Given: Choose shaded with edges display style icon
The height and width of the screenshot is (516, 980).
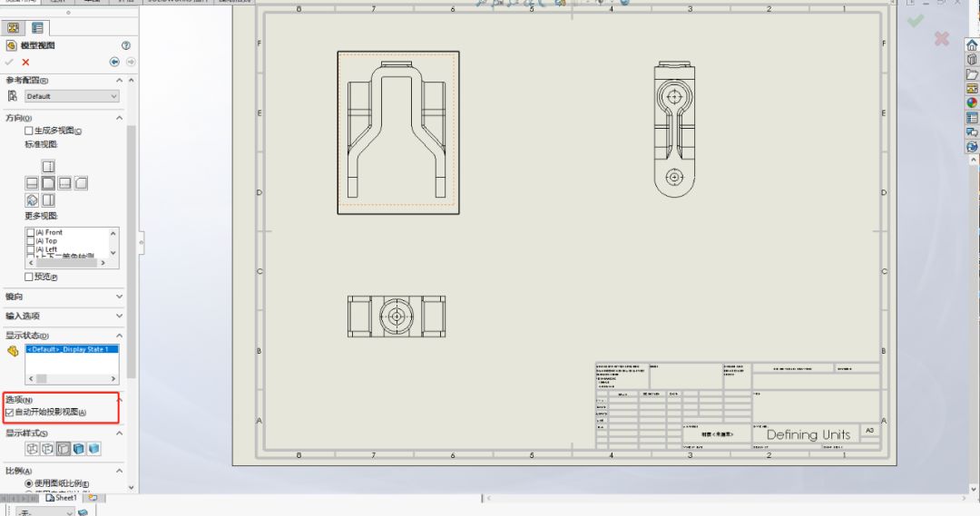Looking at the screenshot, I should 79,449.
